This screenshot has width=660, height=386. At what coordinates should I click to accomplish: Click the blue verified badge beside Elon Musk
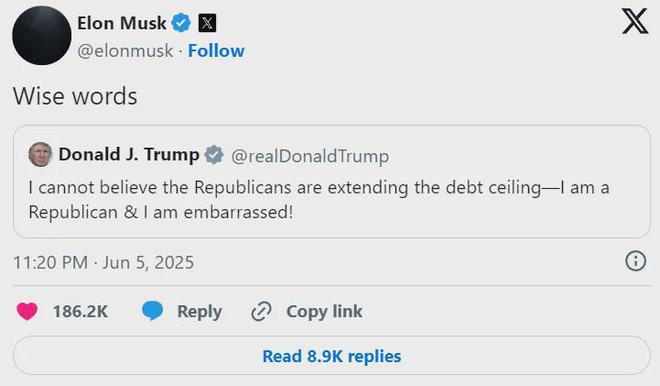[181, 23]
